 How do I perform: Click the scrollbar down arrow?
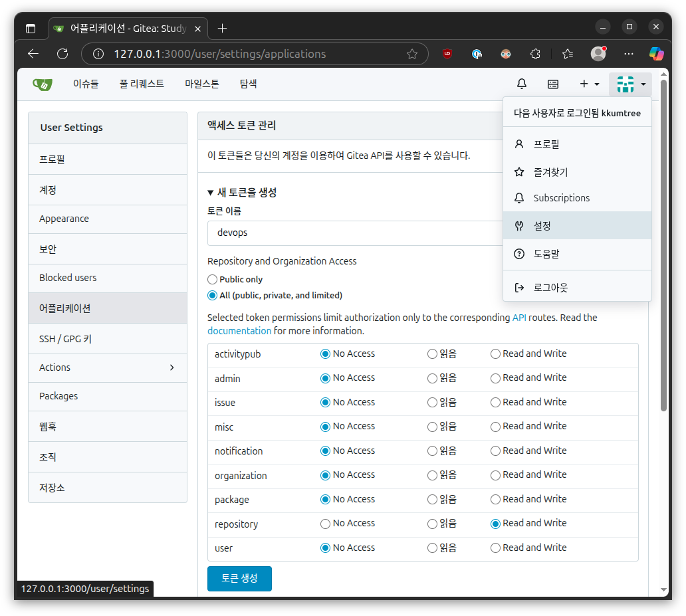(663, 589)
